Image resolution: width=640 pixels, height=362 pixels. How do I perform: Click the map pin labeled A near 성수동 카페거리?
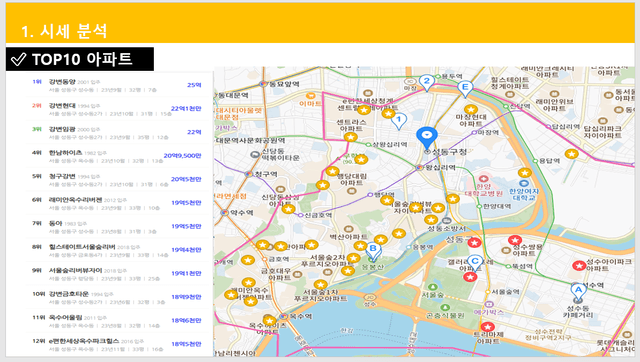click(578, 291)
